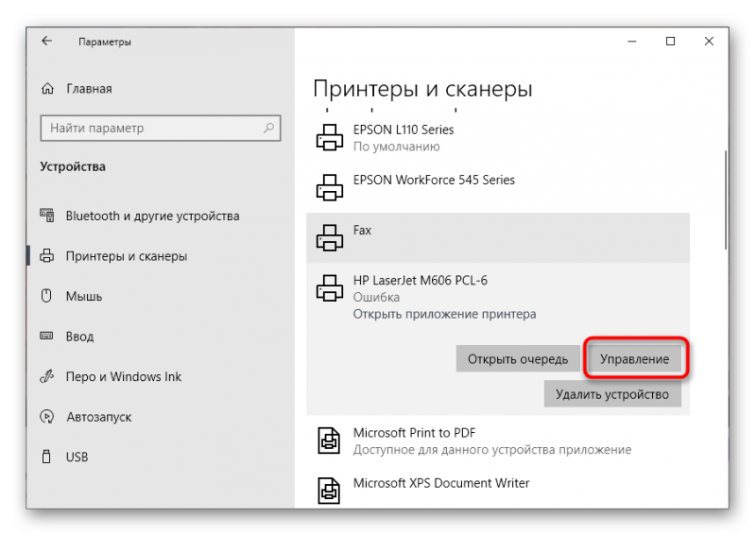Click the Принтеры и сканеры page heading
The height and width of the screenshot is (536, 756).
click(422, 89)
